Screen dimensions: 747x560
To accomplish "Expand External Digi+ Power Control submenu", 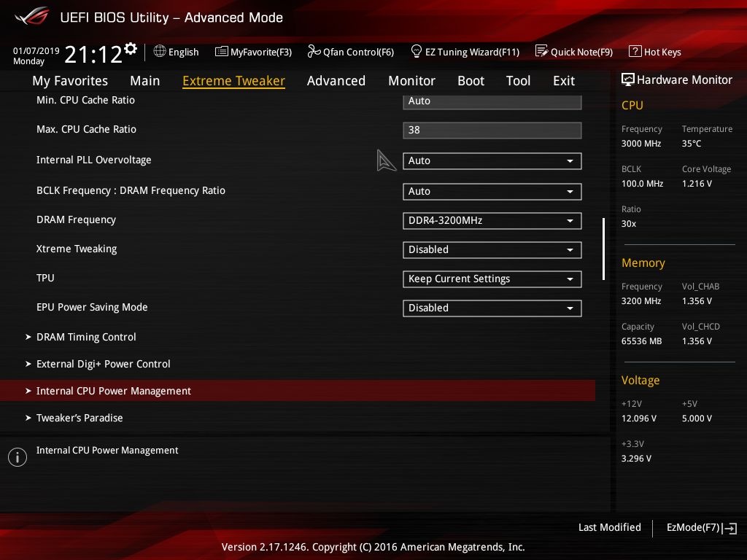I will coord(103,365).
